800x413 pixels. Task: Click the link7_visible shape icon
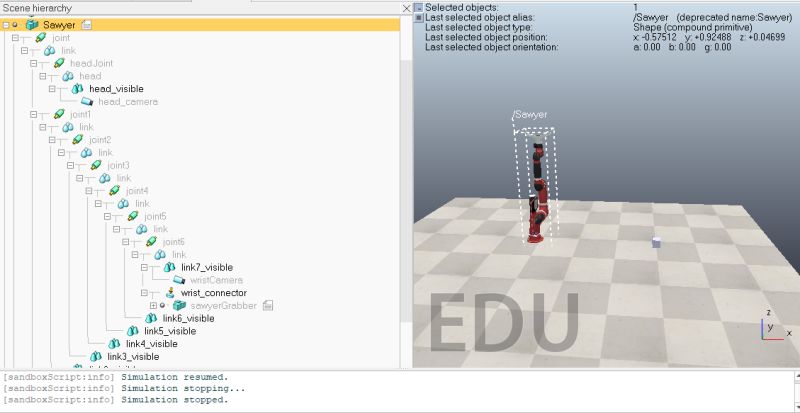(x=169, y=267)
